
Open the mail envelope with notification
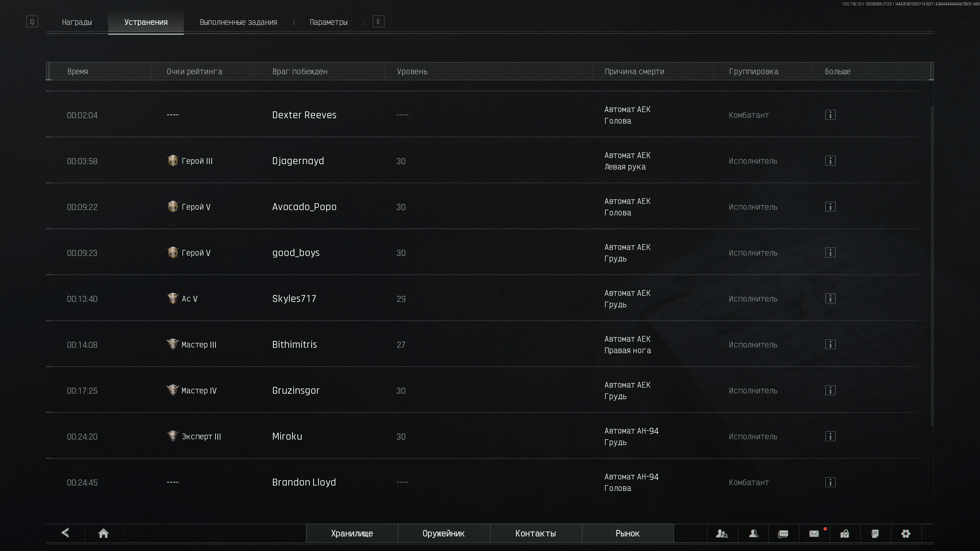click(814, 533)
